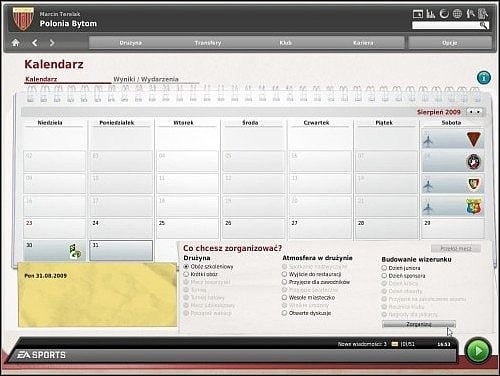
Task: Navigate back with the left arrow
Action: click(x=35, y=43)
